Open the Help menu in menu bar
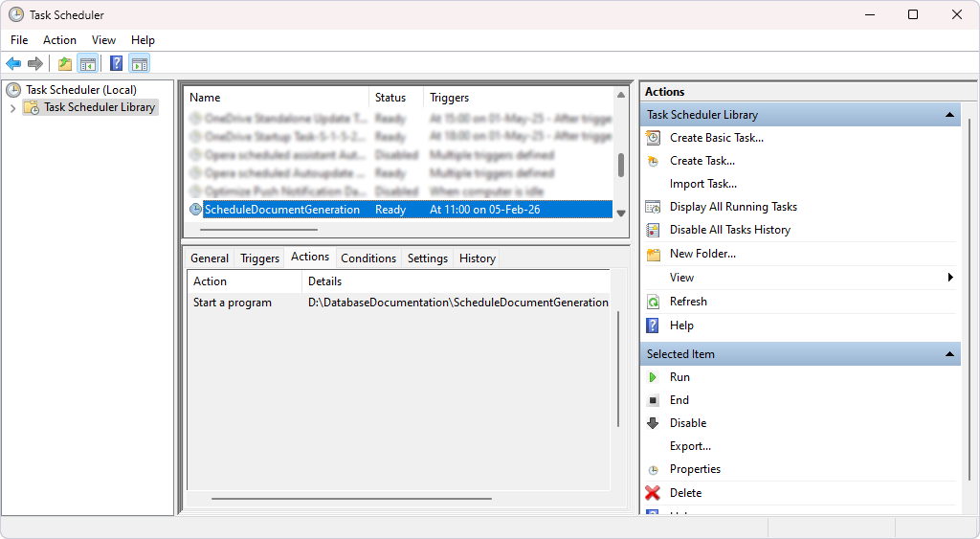Image resolution: width=980 pixels, height=539 pixels. tap(143, 40)
